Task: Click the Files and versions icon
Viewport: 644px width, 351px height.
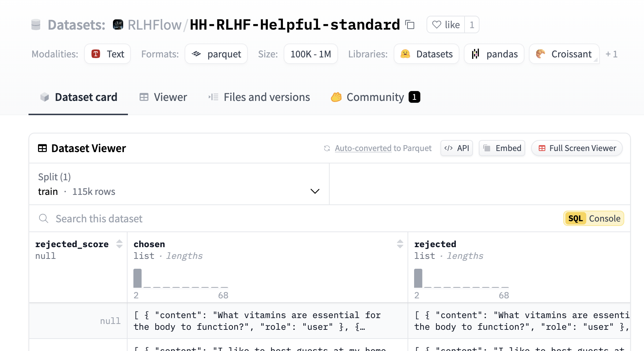Action: tap(213, 97)
